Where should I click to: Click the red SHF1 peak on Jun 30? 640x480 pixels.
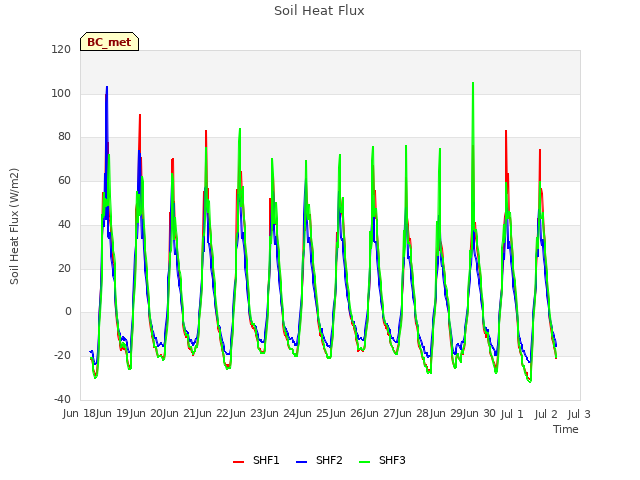[506, 131]
